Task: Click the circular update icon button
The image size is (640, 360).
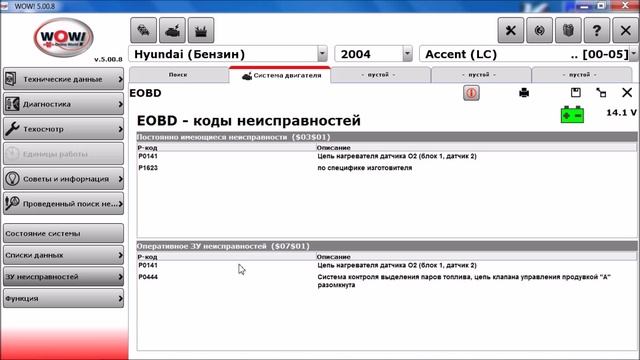Action: click(540, 30)
